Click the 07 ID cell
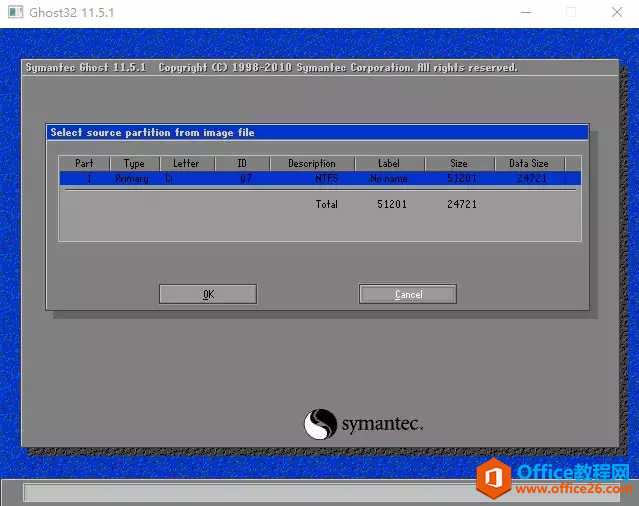Screen dimensions: 639x506 tap(246, 178)
